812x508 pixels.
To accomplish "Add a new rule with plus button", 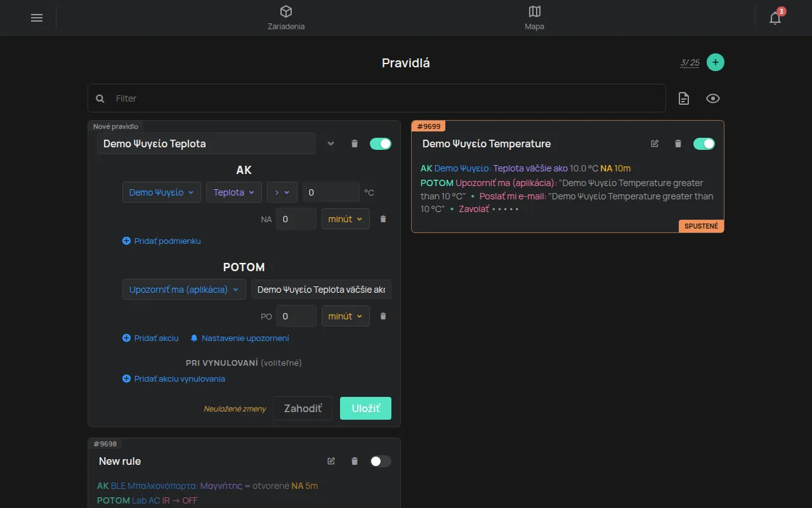I will coord(716,62).
